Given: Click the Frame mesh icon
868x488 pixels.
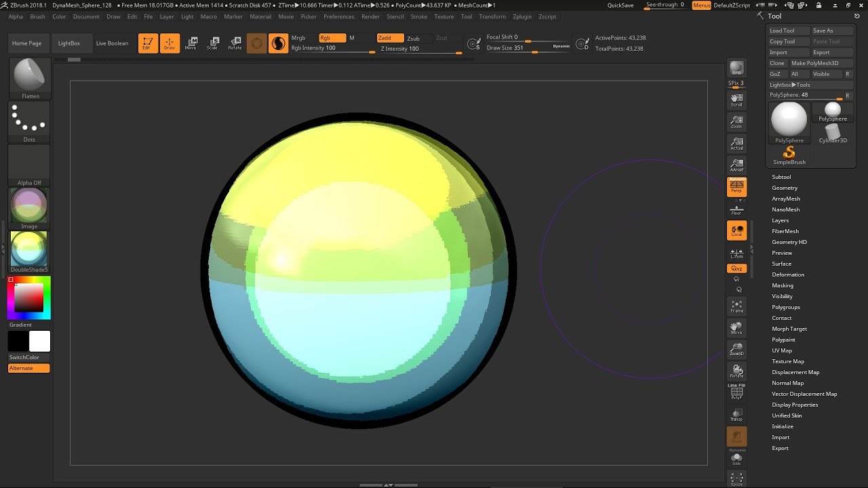Looking at the screenshot, I should (x=736, y=306).
